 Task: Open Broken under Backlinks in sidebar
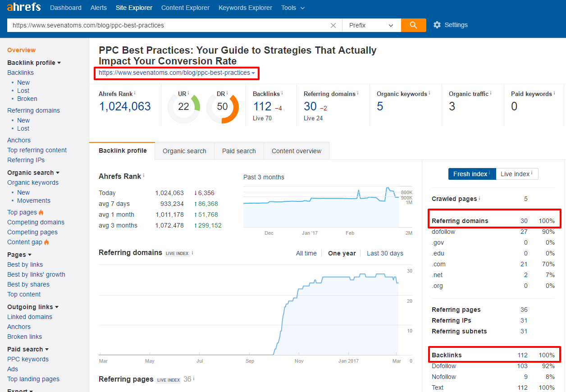click(x=27, y=99)
